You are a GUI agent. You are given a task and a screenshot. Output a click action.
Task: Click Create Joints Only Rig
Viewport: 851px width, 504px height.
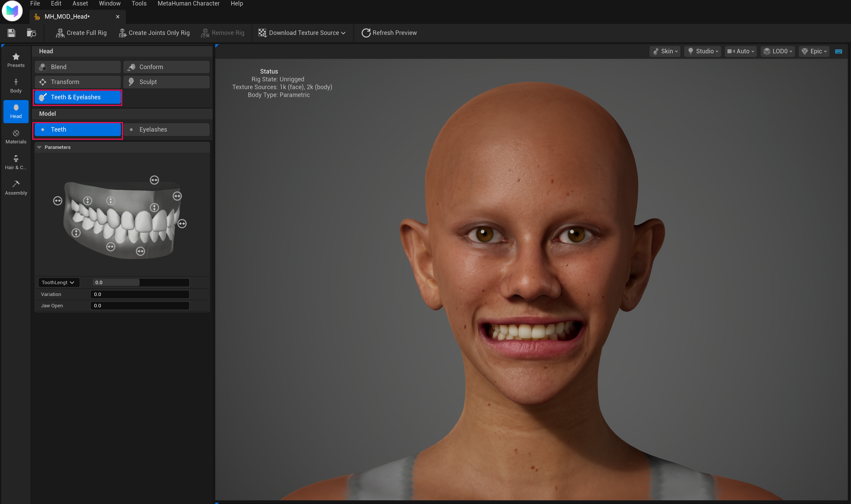tap(154, 33)
